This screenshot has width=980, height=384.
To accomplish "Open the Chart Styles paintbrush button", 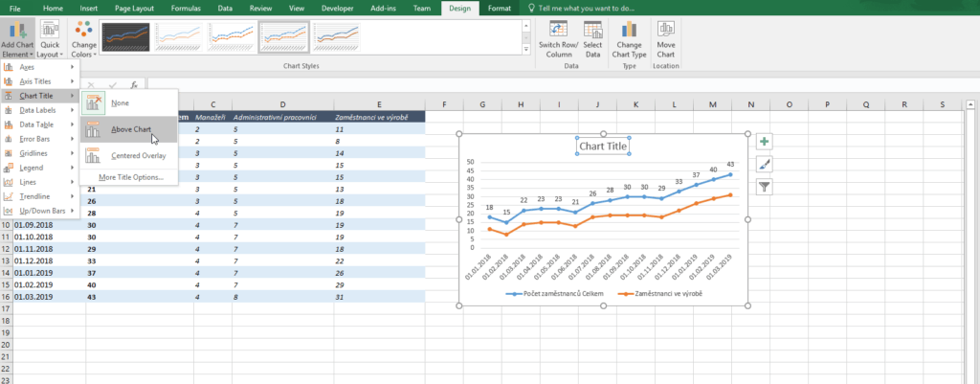I will point(764,165).
